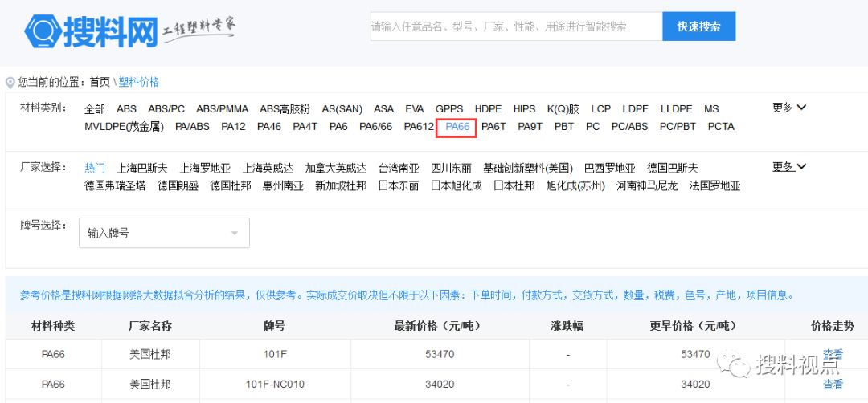Filter by manufacturer 上海罗地亚
Screen dimensions: 868x403
204,168
